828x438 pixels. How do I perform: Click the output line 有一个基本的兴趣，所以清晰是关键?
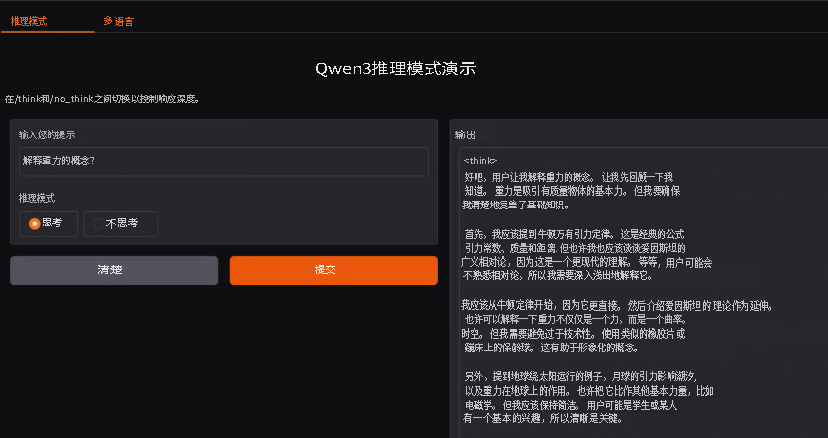pyautogui.click(x=543, y=419)
